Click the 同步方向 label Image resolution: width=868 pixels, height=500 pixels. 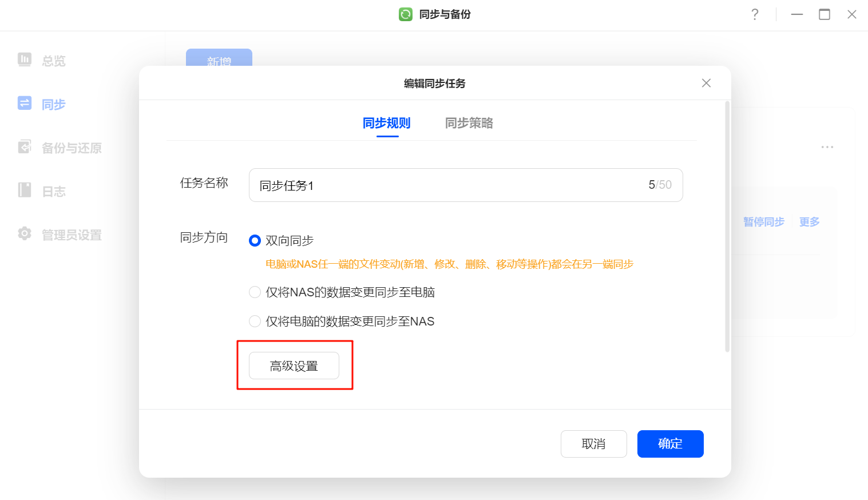pos(204,237)
